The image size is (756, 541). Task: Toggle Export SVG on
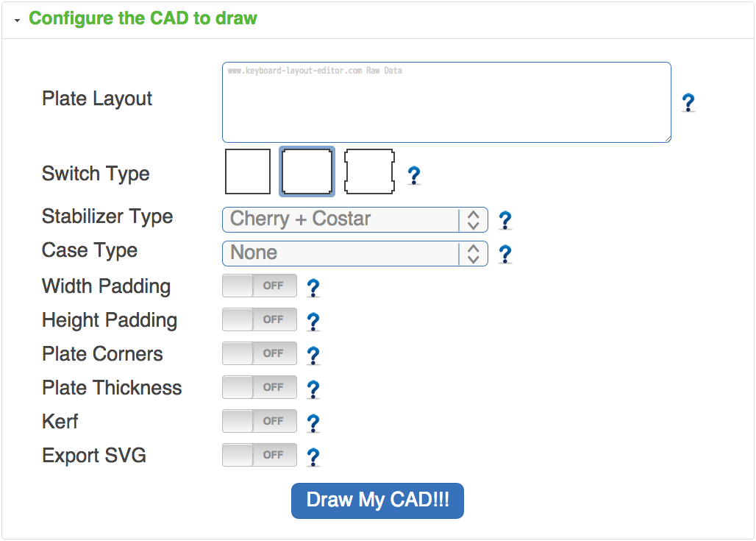[260, 455]
